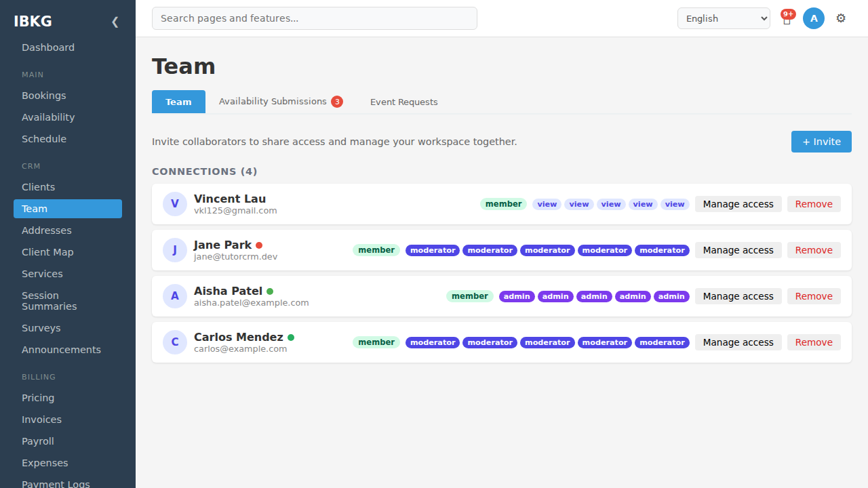Manage access for Aisha Patel
868x488 pixels.
738,296
